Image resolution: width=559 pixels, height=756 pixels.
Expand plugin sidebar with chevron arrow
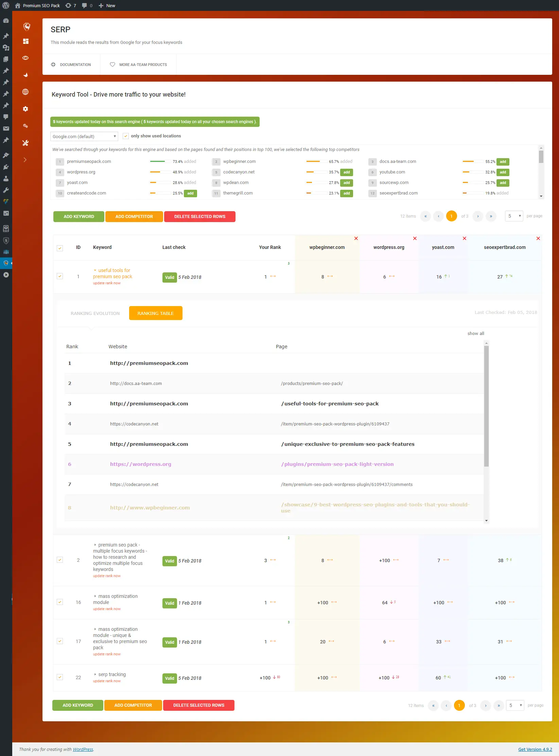(x=25, y=159)
